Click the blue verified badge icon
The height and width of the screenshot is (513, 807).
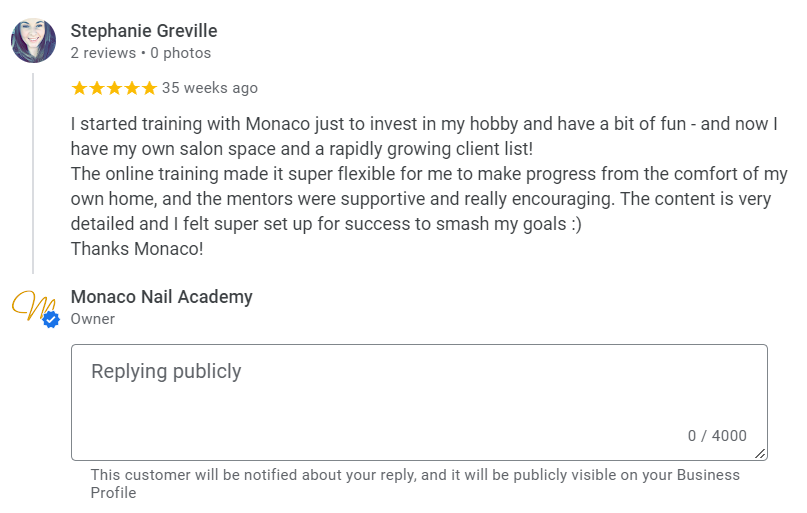(x=51, y=319)
